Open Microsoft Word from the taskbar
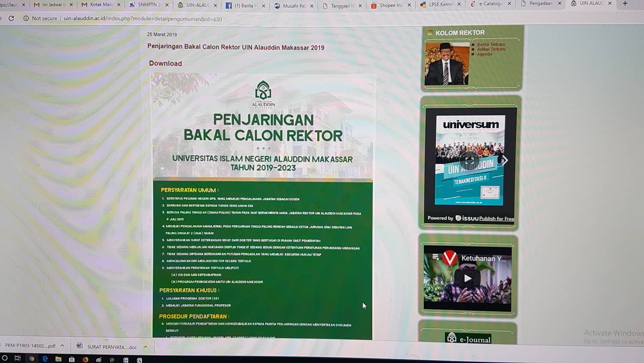This screenshot has height=363, width=644. (126, 360)
